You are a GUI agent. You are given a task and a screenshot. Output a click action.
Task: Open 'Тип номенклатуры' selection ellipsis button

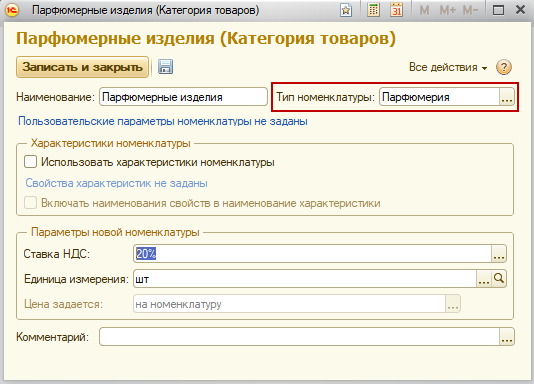click(507, 97)
